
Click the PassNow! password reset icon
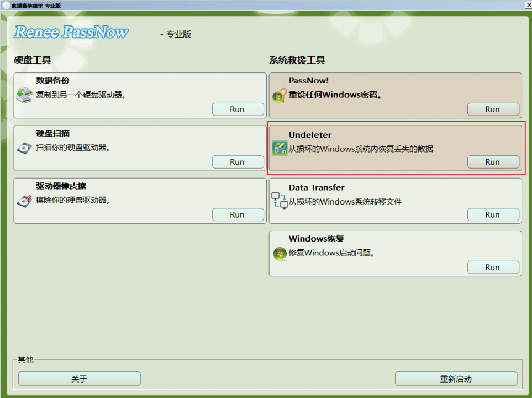click(x=279, y=96)
